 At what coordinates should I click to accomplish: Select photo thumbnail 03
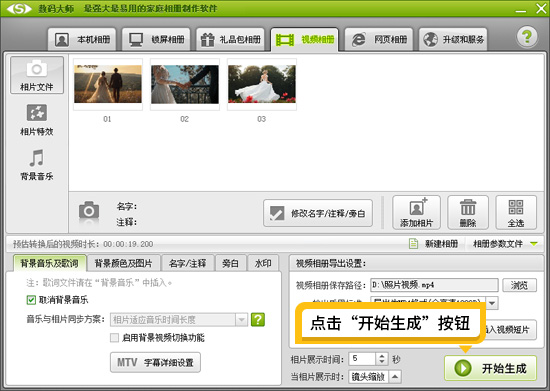pyautogui.click(x=262, y=84)
